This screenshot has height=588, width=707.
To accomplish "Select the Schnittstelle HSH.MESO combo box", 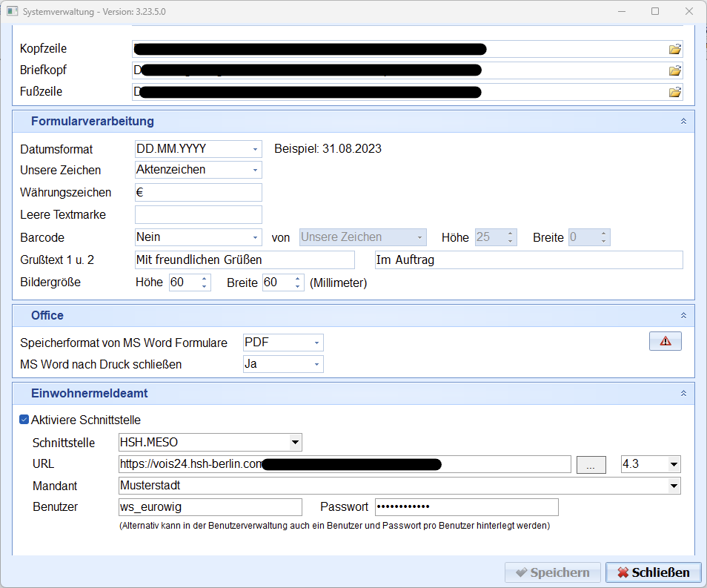I will click(295, 443).
